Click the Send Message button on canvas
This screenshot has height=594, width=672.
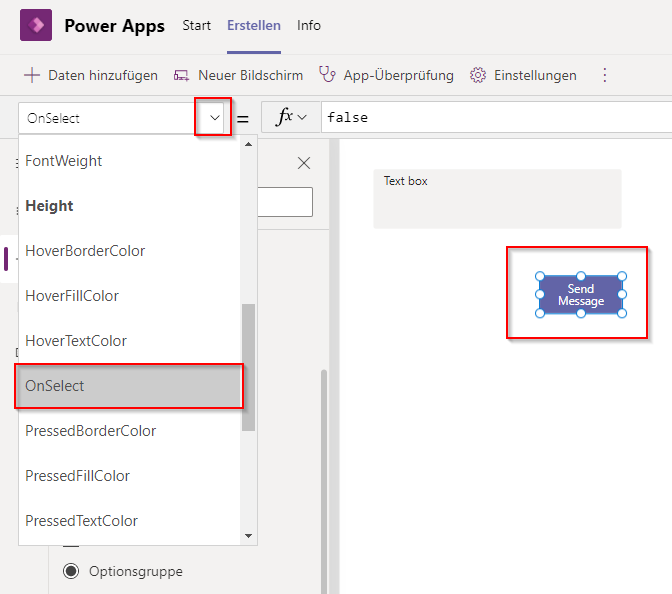[x=581, y=295]
